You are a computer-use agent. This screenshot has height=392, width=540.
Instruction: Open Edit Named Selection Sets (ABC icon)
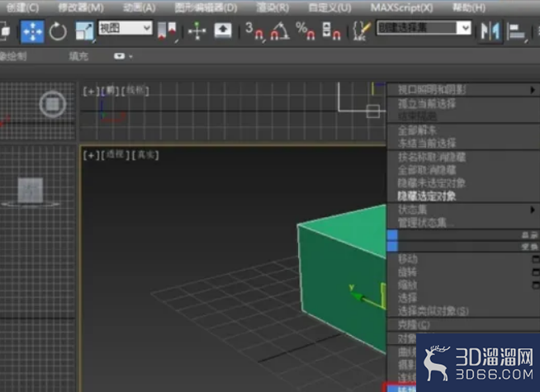pyautogui.click(x=362, y=31)
